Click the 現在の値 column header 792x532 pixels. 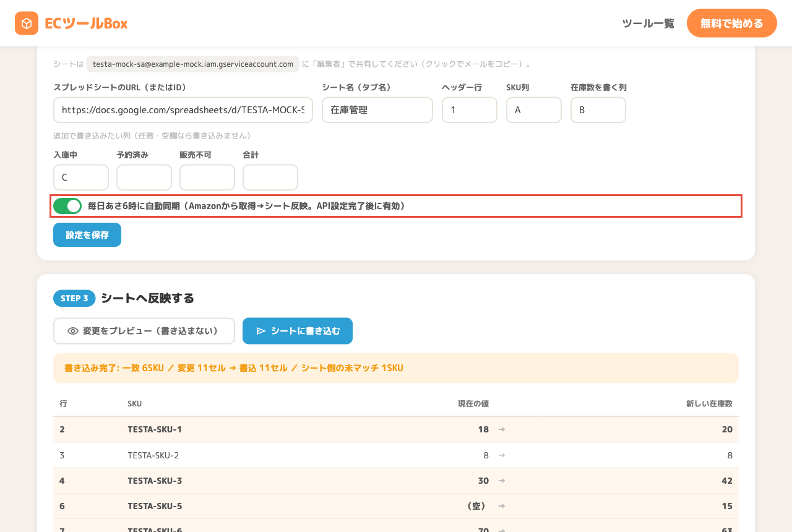[473, 404]
